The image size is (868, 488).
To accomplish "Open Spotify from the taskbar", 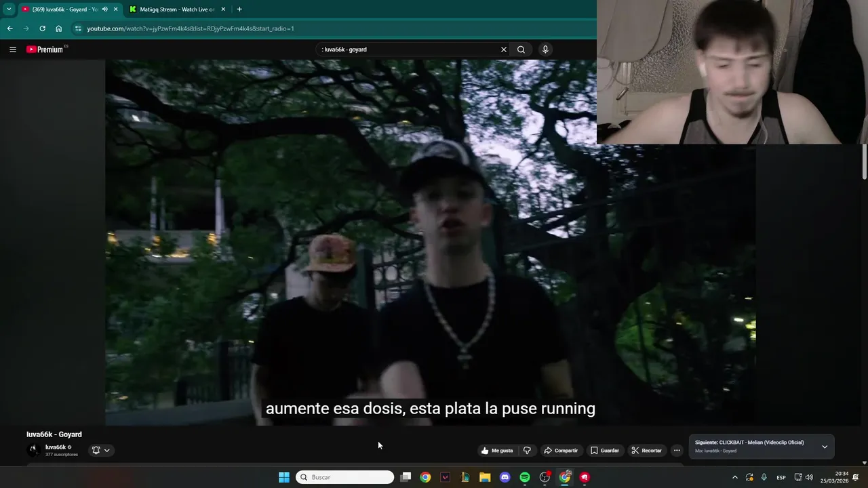I will [525, 477].
